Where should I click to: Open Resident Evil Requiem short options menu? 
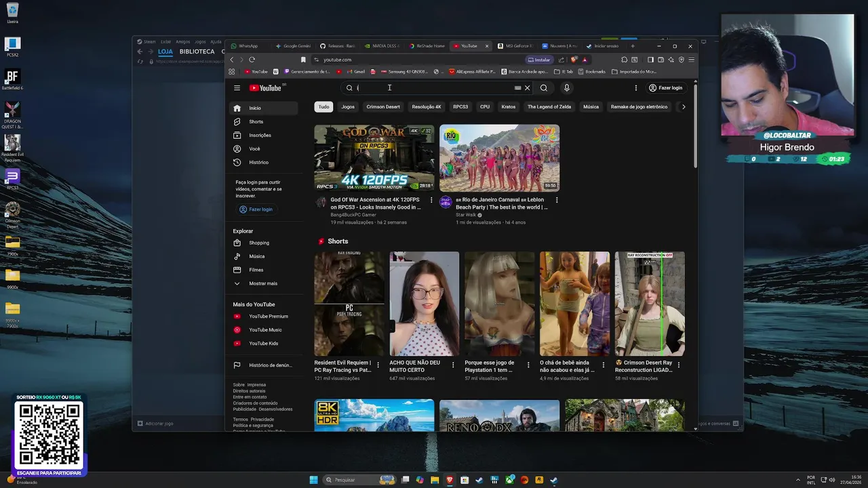coord(378,365)
